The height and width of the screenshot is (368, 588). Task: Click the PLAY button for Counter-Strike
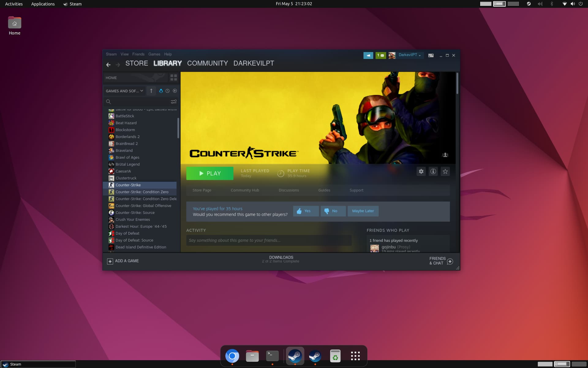coord(209,173)
